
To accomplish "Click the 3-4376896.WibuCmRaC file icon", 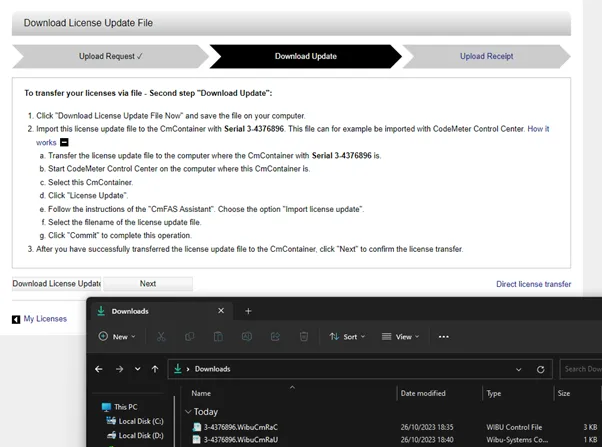I will point(197,427).
